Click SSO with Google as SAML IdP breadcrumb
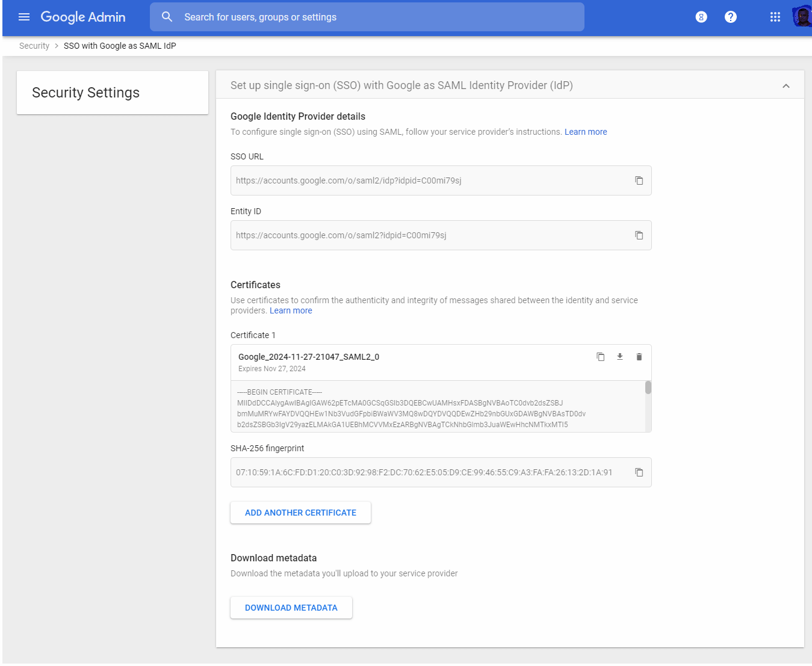This screenshot has height=666, width=812. 120,46
